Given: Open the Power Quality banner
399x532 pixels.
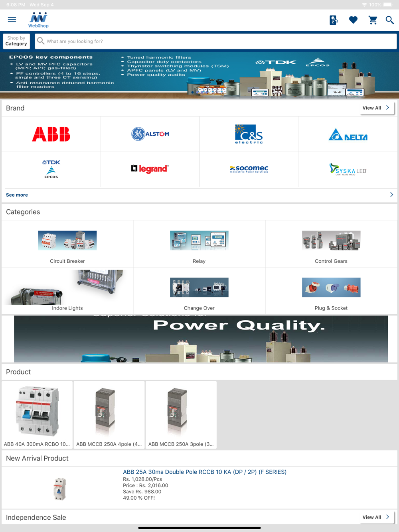Looking at the screenshot, I should pyautogui.click(x=201, y=339).
